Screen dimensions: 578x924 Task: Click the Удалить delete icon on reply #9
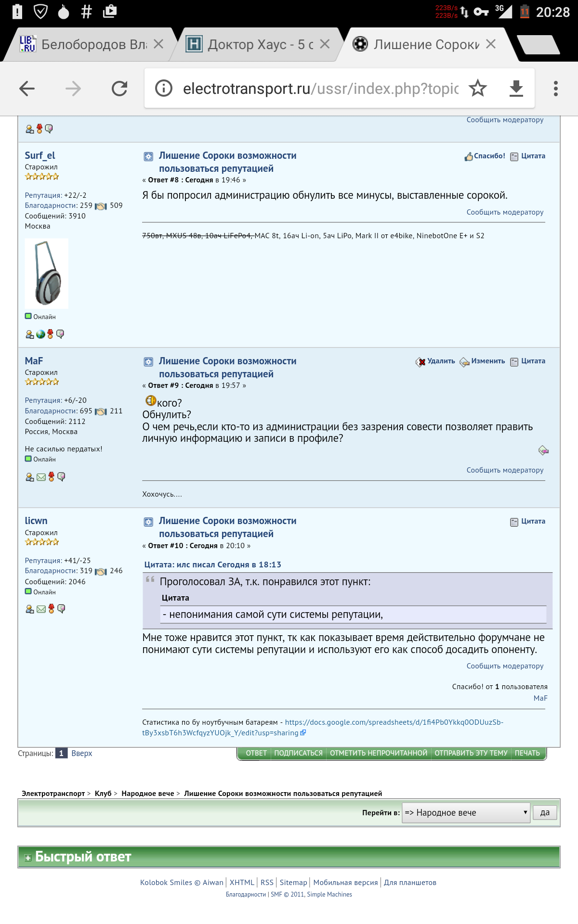pyautogui.click(x=420, y=362)
